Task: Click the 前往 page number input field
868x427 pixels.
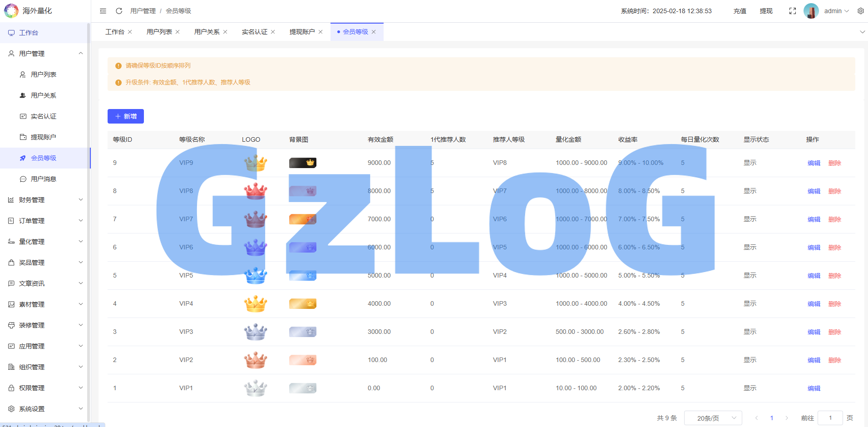Action: point(830,418)
